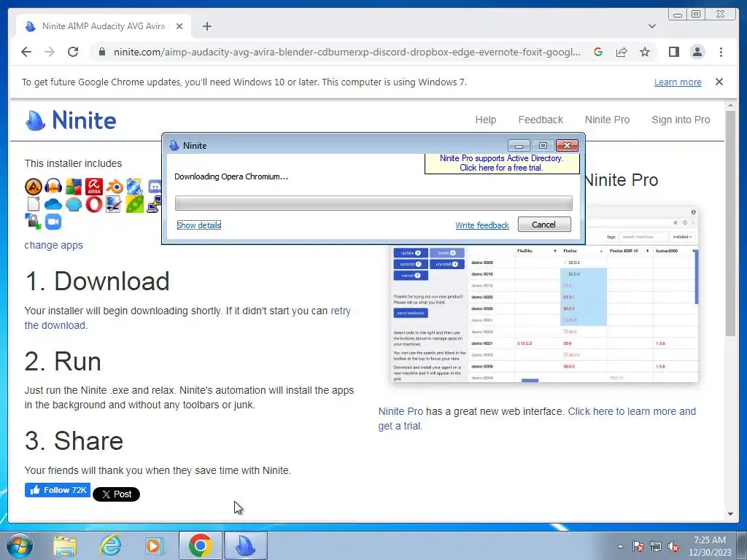Viewport: 747px width, 560px height.
Task: Open the Action Center flag icon
Action: [x=638, y=546]
